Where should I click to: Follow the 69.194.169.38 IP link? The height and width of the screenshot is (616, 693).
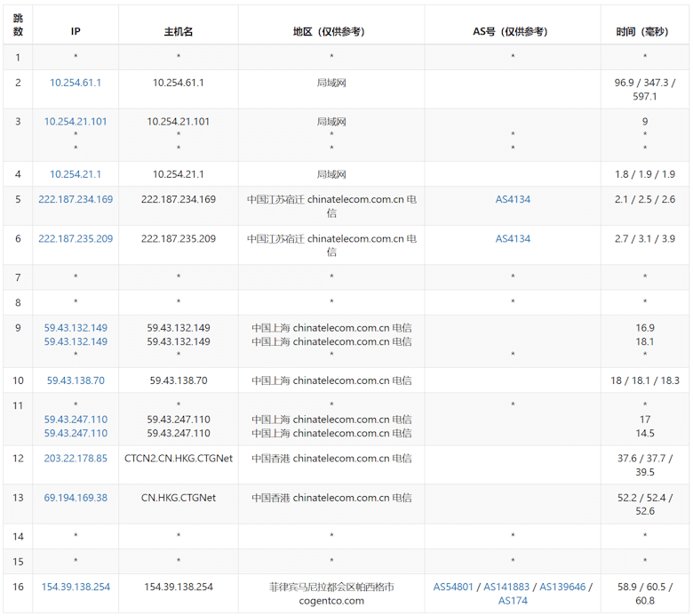[x=76, y=498]
